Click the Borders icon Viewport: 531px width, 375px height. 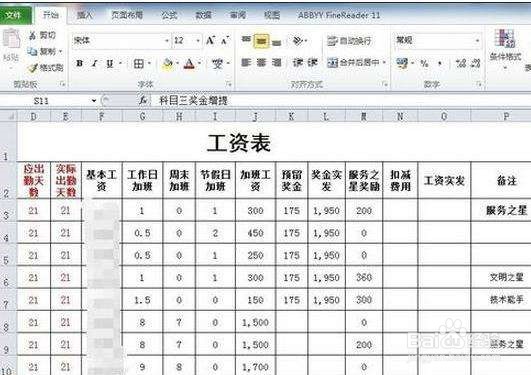tap(139, 63)
